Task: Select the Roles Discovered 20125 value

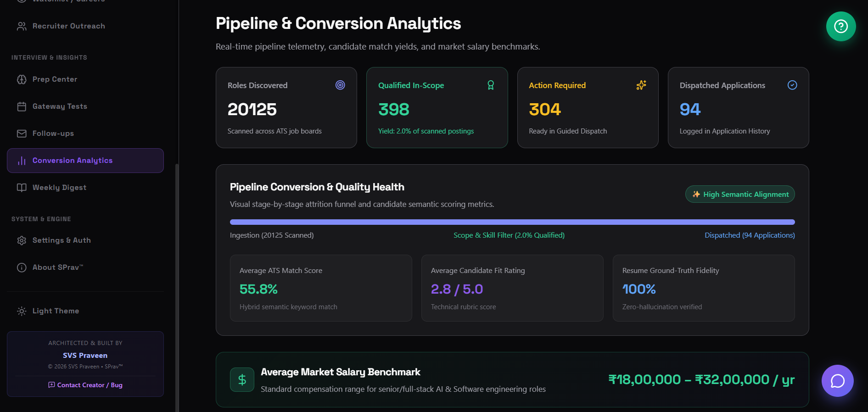Action: point(252,109)
